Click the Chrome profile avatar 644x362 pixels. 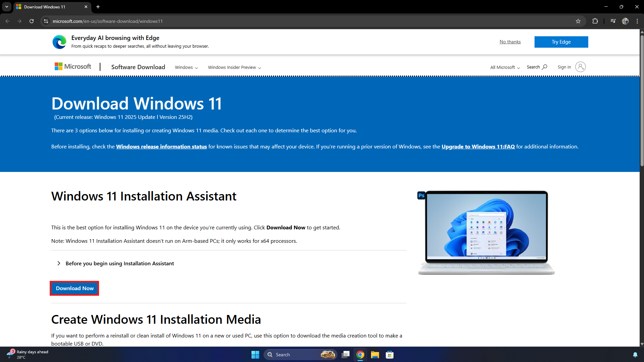point(625,21)
